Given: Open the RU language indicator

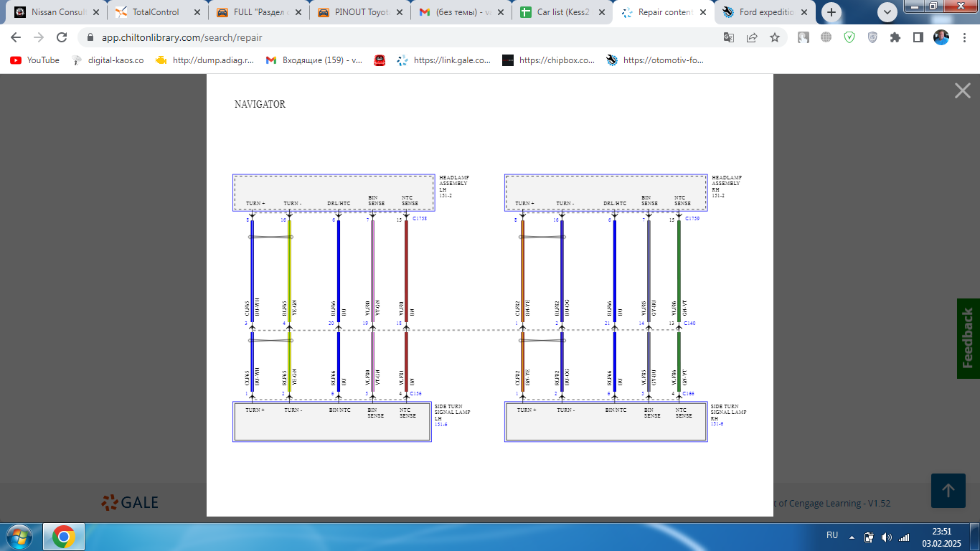Looking at the screenshot, I should point(832,535).
